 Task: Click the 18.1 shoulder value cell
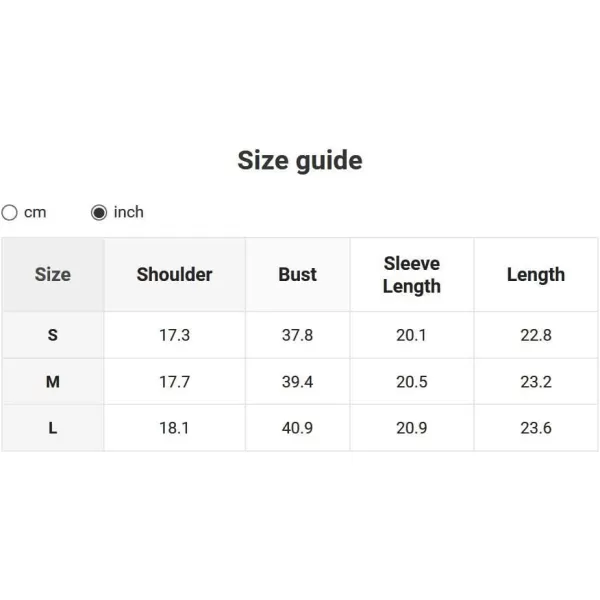coord(174,428)
